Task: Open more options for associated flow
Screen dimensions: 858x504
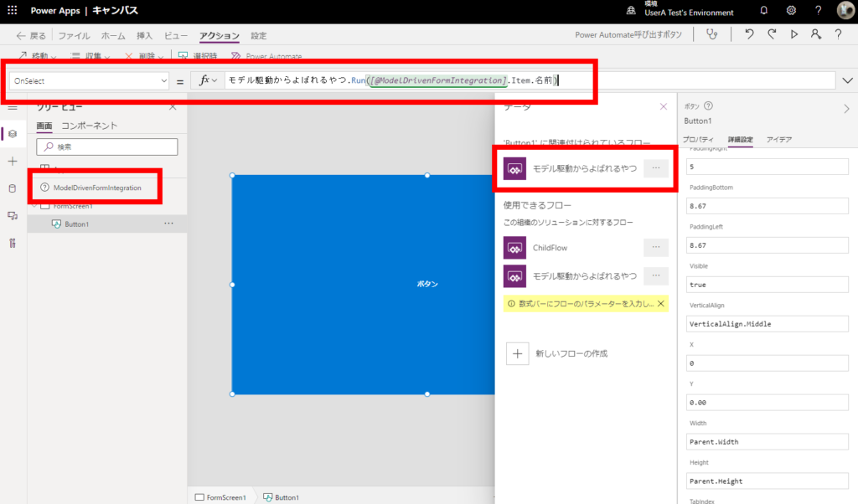Action: tap(655, 168)
